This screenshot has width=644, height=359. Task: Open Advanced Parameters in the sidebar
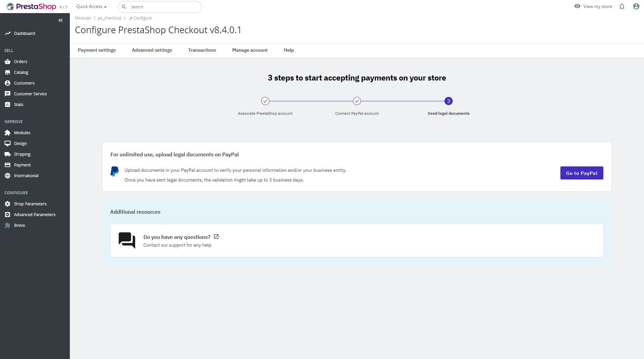click(35, 215)
